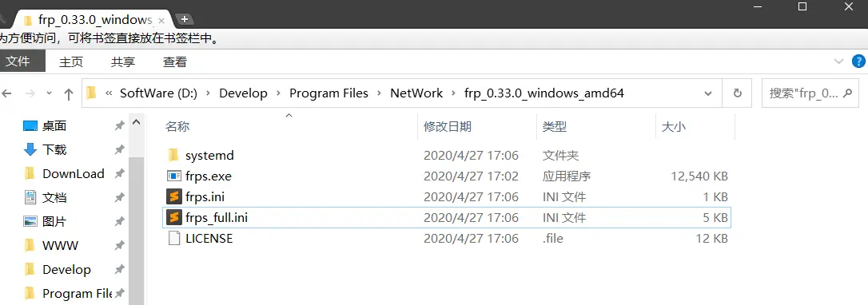The height and width of the screenshot is (305, 868).
Task: Open the 文件 menu
Action: click(18, 61)
